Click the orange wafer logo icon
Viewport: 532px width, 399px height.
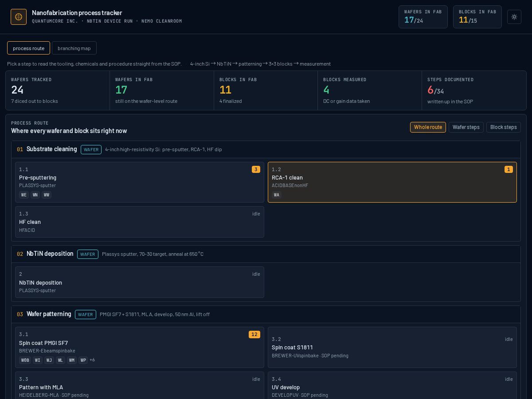pos(19,17)
